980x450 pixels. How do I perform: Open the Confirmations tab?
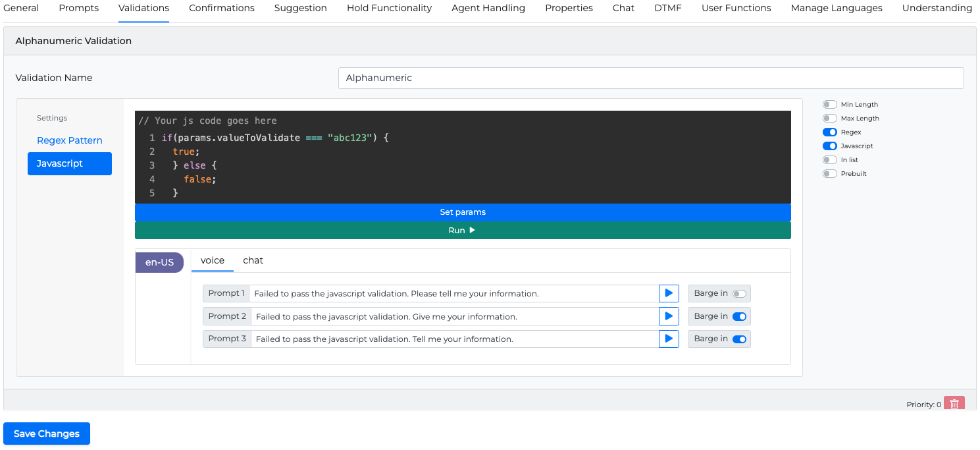point(222,9)
